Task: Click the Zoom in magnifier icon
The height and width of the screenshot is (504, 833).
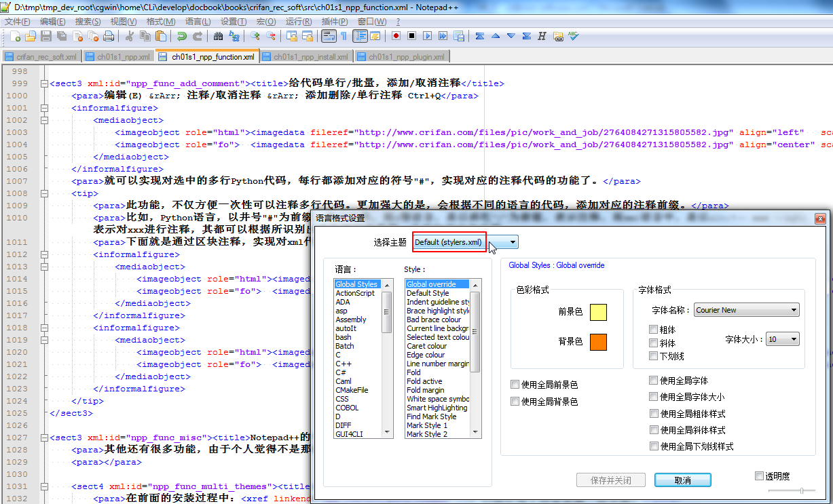Action: pyautogui.click(x=255, y=36)
